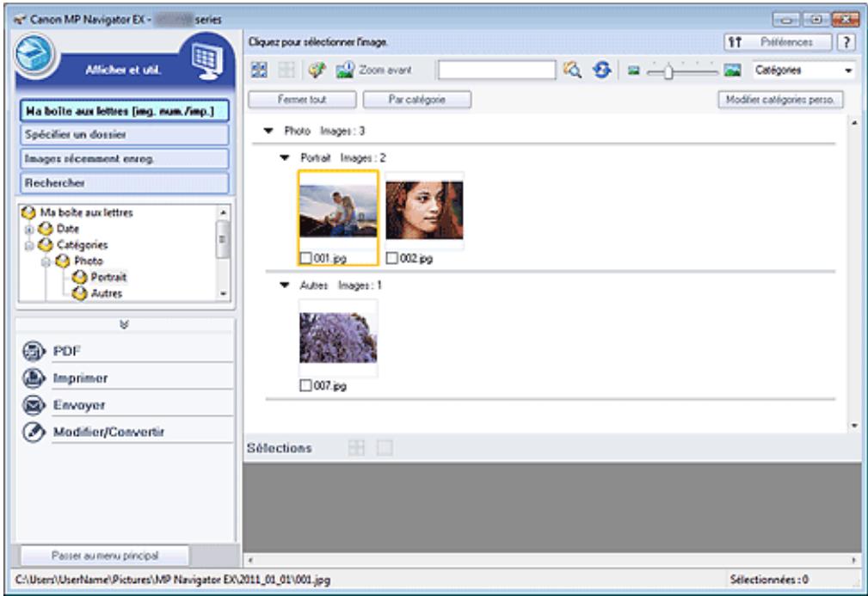Click the Afficher et util. header label
The width and height of the screenshot is (868, 596).
coord(123,70)
